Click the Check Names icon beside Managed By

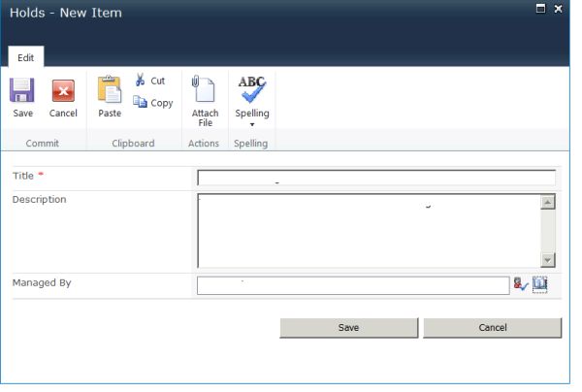pos(520,284)
